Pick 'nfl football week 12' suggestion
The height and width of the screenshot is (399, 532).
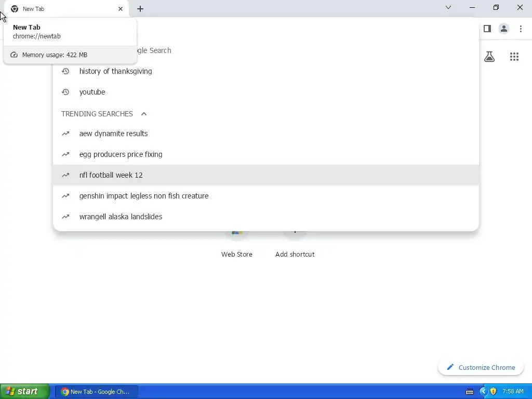pyautogui.click(x=266, y=175)
